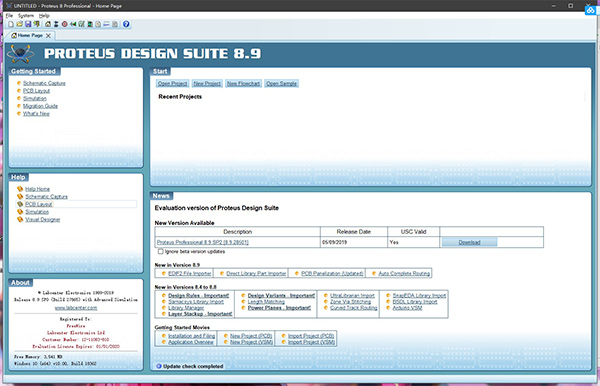Image resolution: width=600 pixels, height=386 pixels.
Task: Visit the www.labcenter.com link
Action: click(76, 308)
